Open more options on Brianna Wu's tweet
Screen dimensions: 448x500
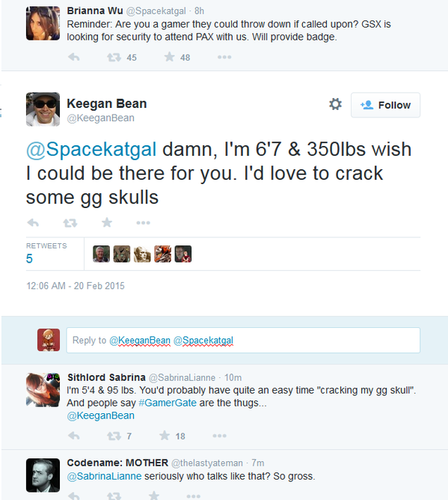coord(224,57)
